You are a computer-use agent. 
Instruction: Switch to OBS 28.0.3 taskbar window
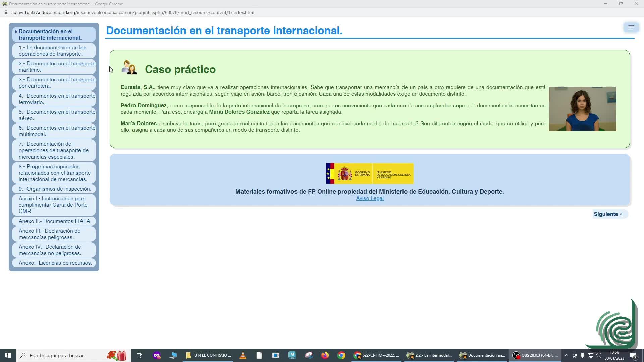click(536, 355)
